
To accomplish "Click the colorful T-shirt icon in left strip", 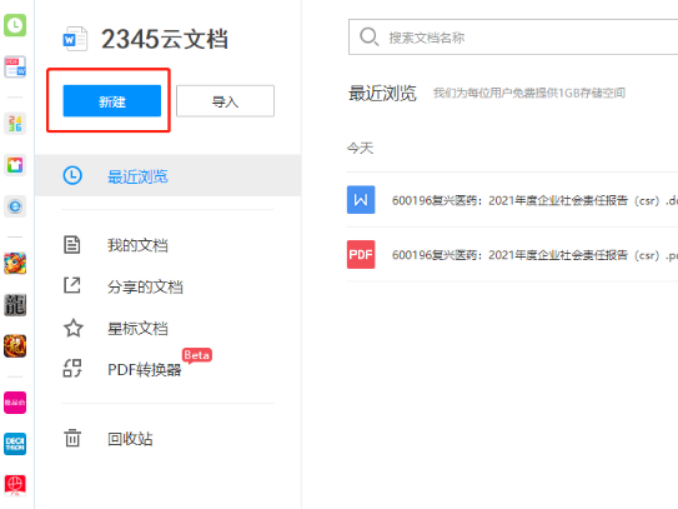I will tap(15, 165).
